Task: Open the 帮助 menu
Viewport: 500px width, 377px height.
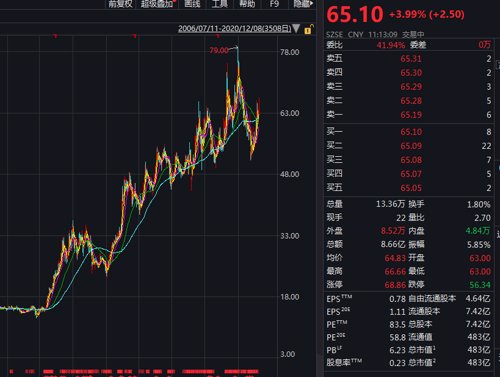Action: click(247, 4)
